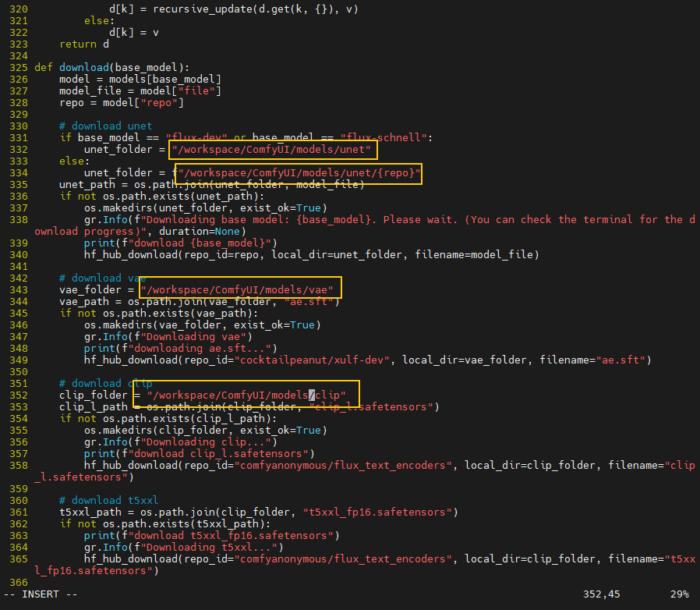Image resolution: width=700 pixels, height=610 pixels.
Task: Click "comfyanonymous/flux_text_encoders" on line 365
Action: click(x=343, y=559)
